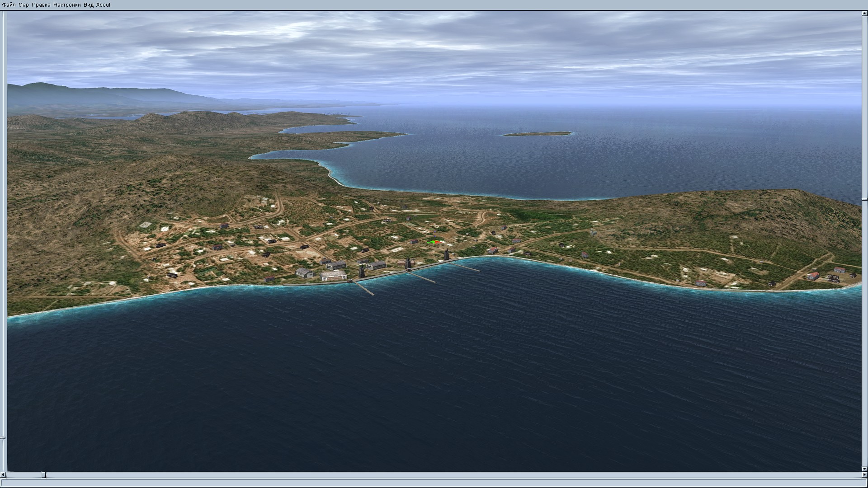Image resolution: width=868 pixels, height=488 pixels.
Task: Click the horizontal scrollbar left arrow
Action: tap(3, 475)
